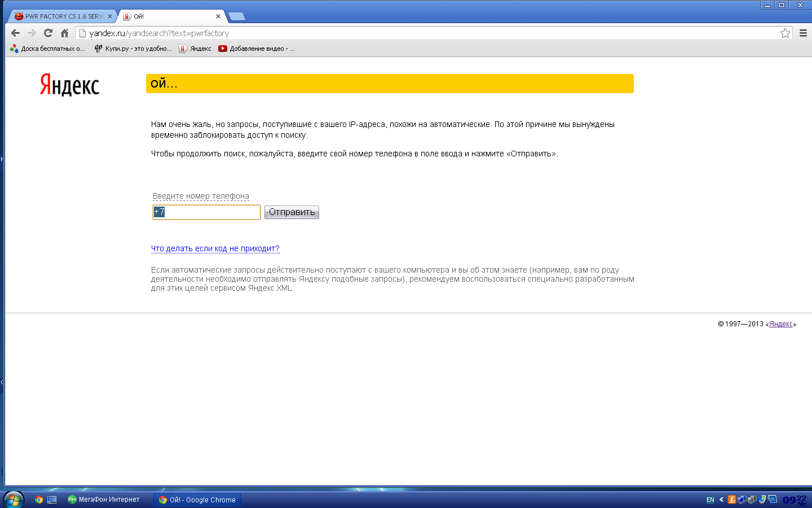Open the Яндекс bookmark
Screen dimensions: 812x508
[195, 49]
